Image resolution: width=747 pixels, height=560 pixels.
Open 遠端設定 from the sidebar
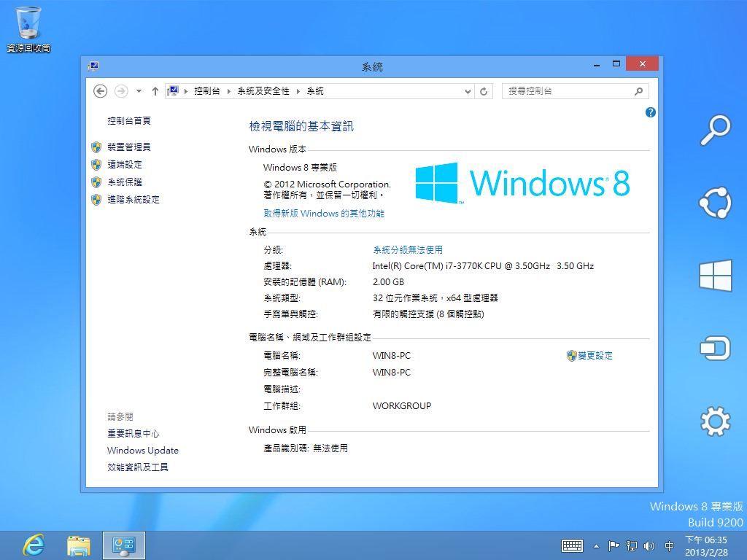pos(125,165)
